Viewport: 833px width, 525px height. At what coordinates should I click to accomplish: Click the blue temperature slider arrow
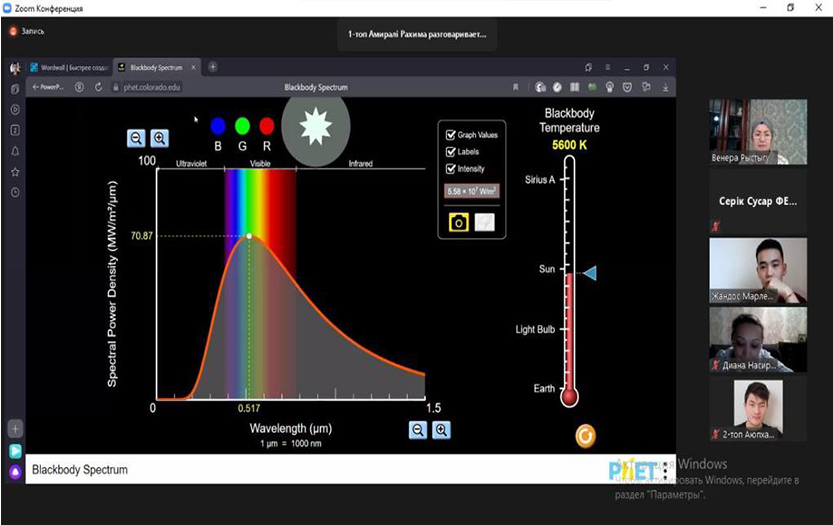(589, 273)
